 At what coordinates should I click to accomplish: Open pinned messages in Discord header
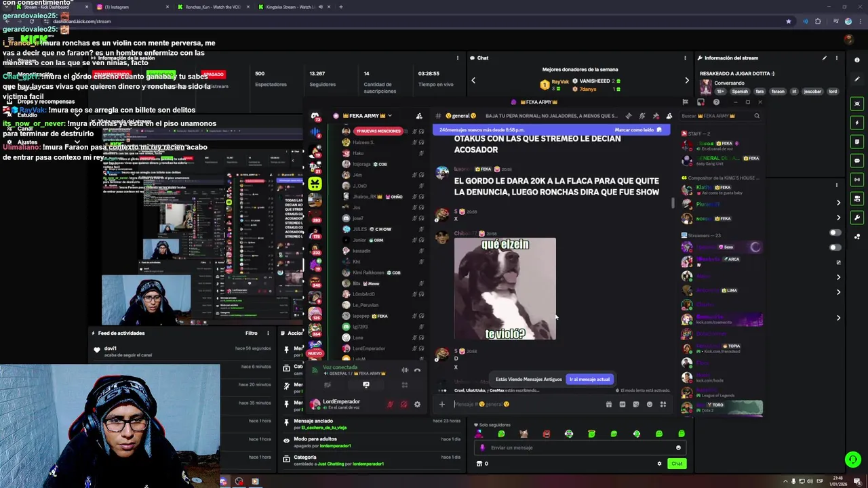pyautogui.click(x=655, y=116)
